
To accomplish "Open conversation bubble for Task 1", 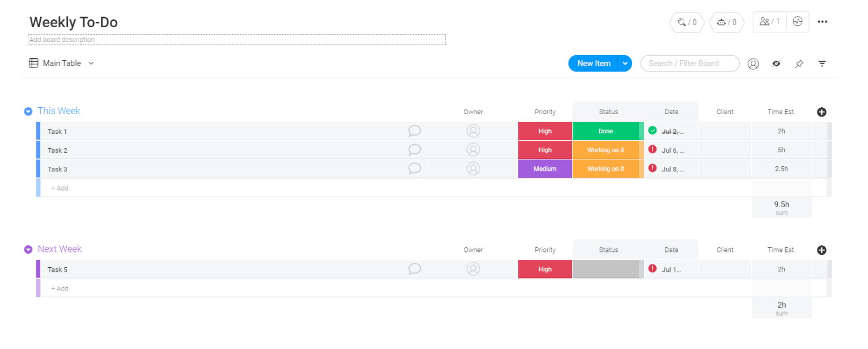I will [x=414, y=131].
